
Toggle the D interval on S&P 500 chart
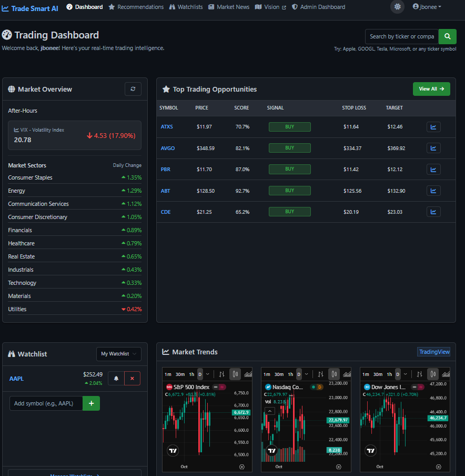pyautogui.click(x=200, y=373)
